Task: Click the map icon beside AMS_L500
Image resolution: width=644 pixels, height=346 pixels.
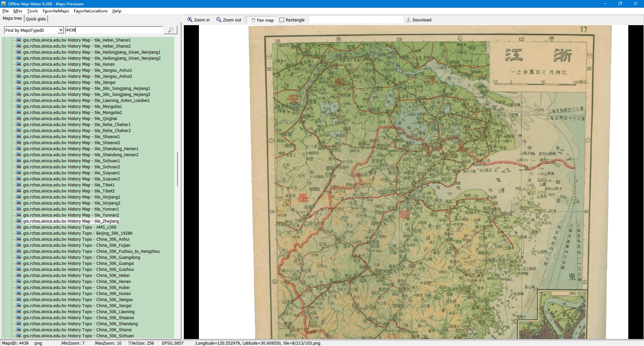Action: click(x=19, y=227)
